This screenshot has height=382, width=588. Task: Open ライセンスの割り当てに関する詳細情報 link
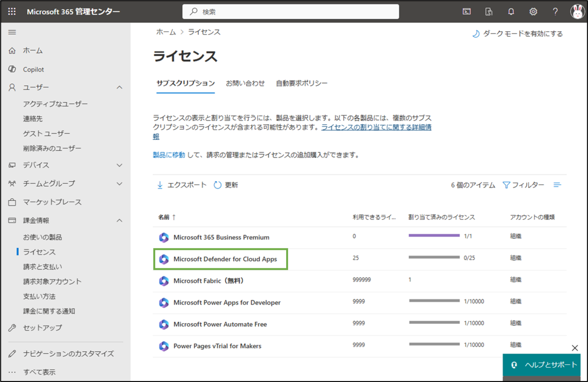click(376, 127)
